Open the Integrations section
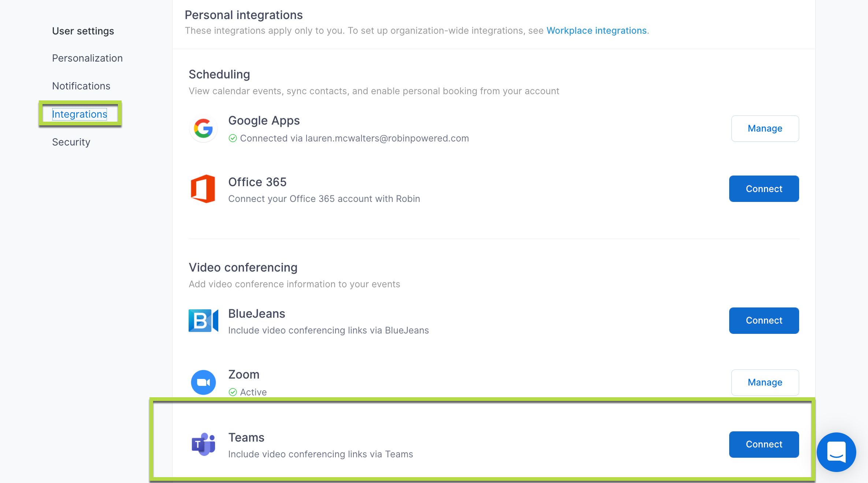Image resolution: width=868 pixels, height=483 pixels. pyautogui.click(x=80, y=114)
